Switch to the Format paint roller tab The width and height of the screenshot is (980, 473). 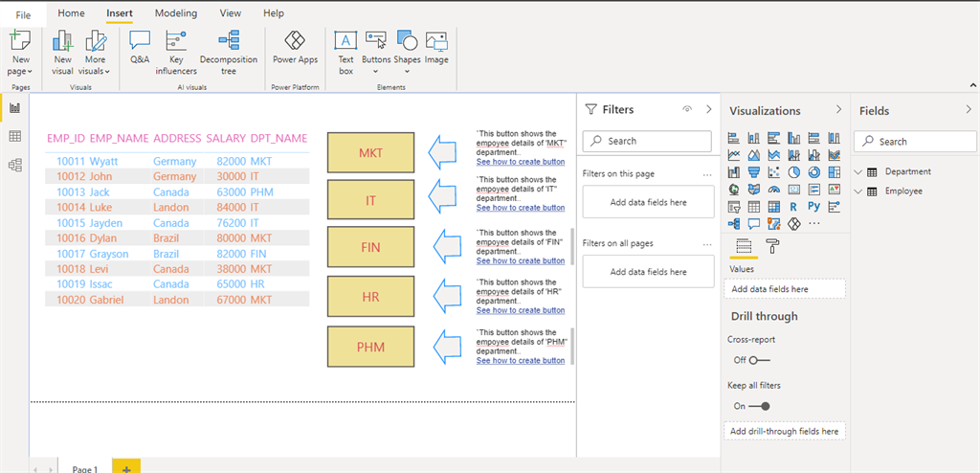773,247
